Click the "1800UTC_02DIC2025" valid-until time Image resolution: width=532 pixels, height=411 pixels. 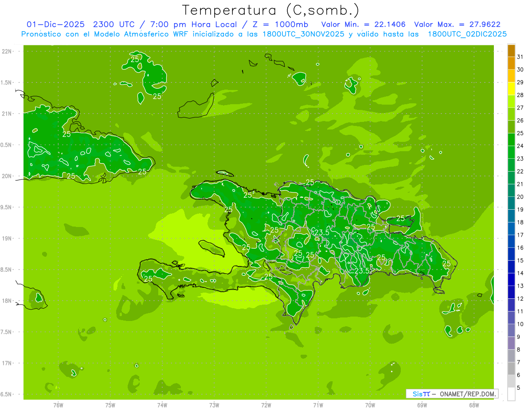(467, 34)
